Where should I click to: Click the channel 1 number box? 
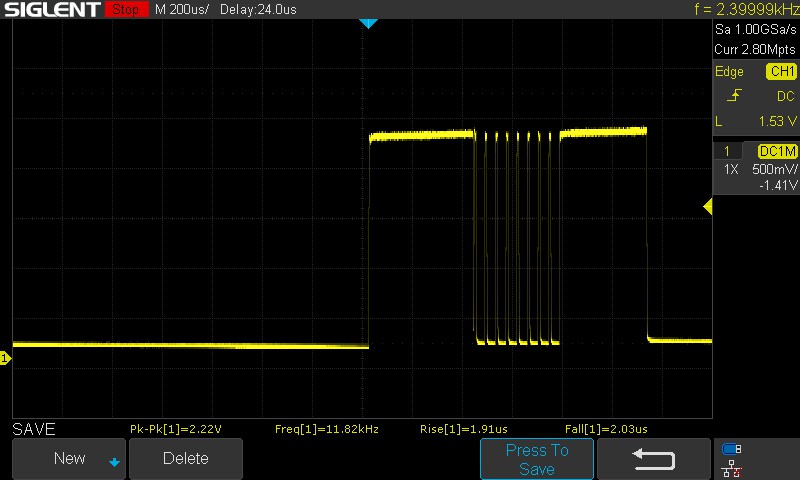(727, 151)
